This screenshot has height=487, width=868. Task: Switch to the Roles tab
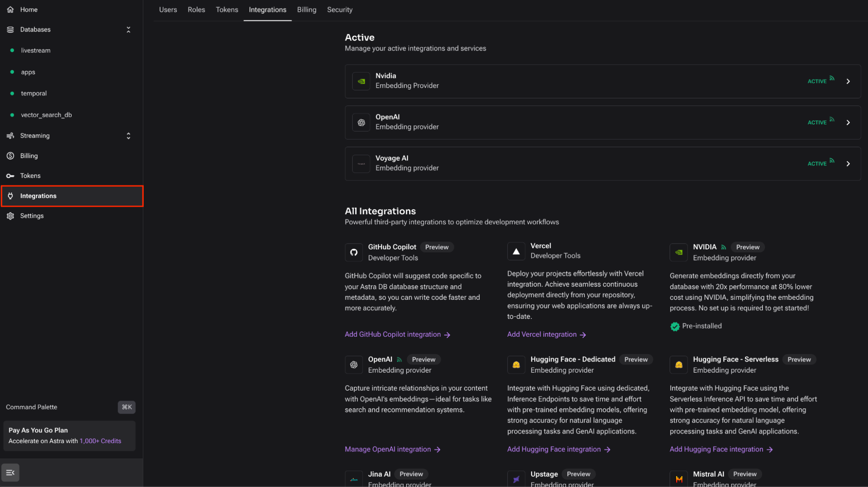tap(196, 10)
